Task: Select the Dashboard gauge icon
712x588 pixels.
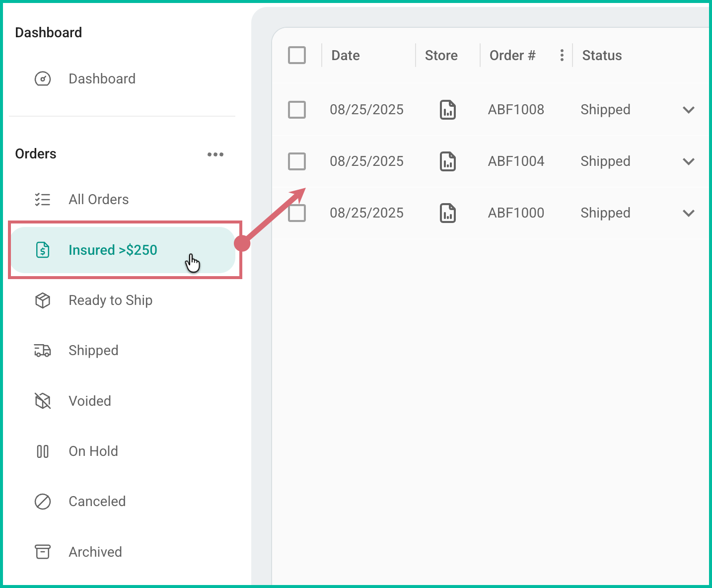Action: pos(43,78)
